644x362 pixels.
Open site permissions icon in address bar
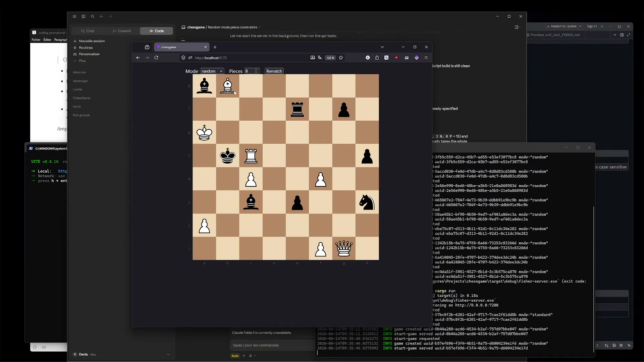pos(191,58)
